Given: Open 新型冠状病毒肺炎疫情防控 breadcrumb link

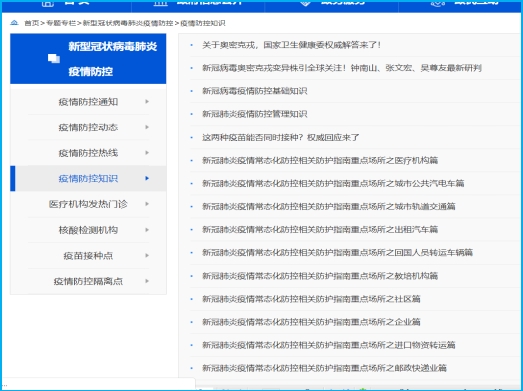Looking at the screenshot, I should click(128, 23).
